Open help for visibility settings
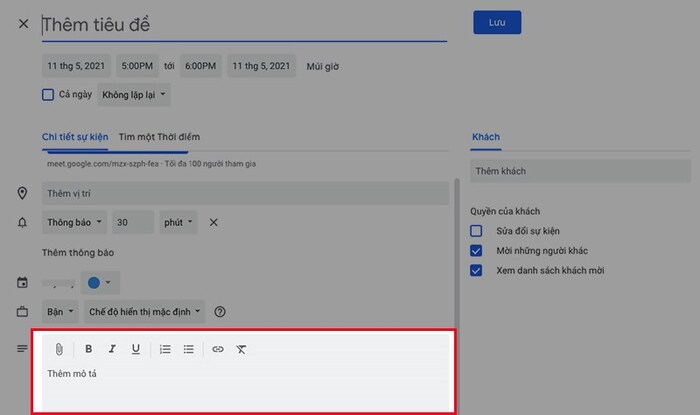700x415 pixels. click(220, 312)
